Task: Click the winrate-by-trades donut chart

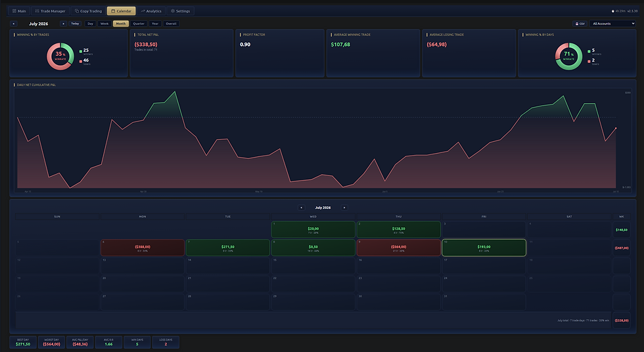Action: point(60,56)
